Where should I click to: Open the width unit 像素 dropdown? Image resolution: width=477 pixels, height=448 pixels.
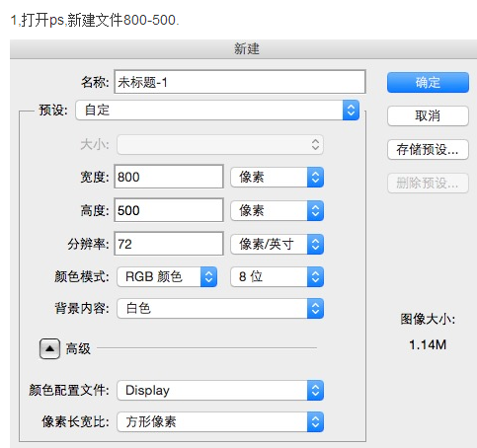tap(278, 178)
